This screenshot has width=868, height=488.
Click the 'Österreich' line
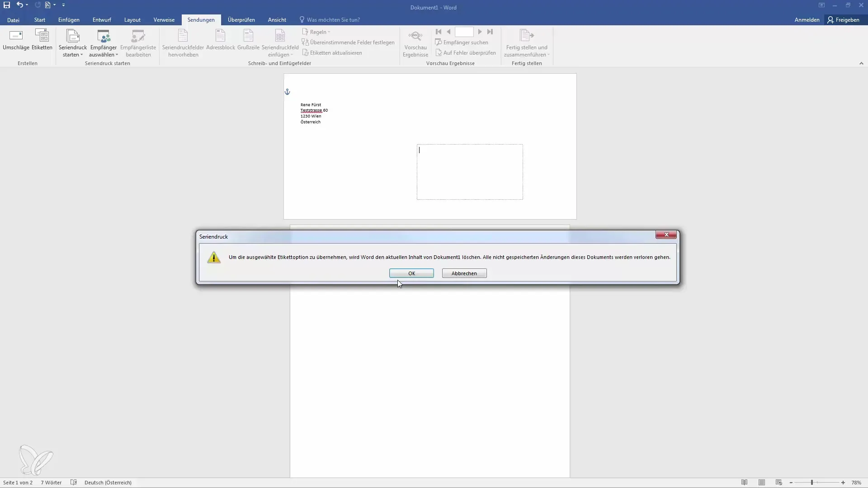(310, 122)
